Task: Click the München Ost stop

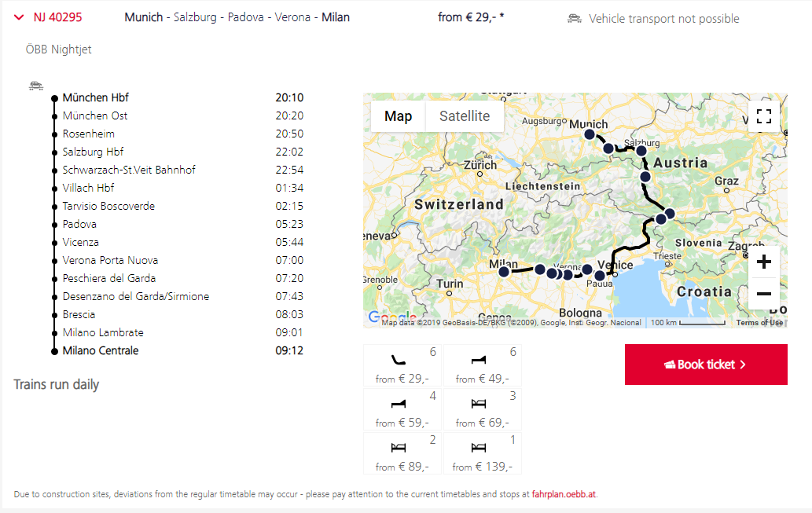Action: 95,115
